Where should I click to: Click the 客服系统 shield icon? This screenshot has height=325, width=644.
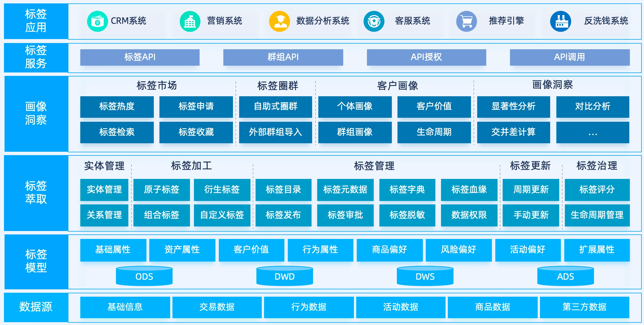point(374,21)
